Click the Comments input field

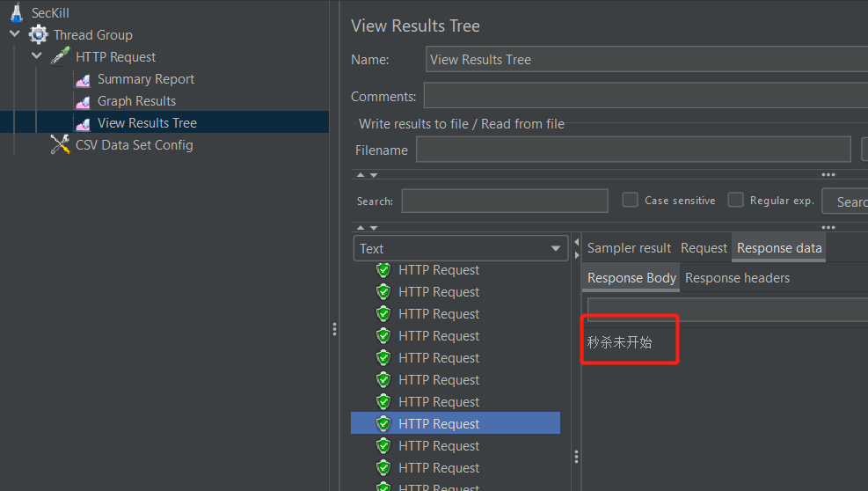pyautogui.click(x=646, y=95)
